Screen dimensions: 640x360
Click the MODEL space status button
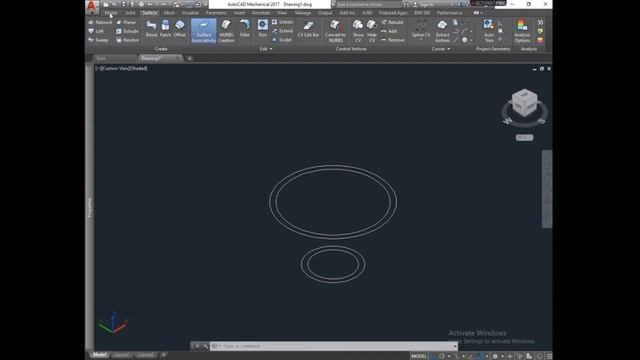419,356
